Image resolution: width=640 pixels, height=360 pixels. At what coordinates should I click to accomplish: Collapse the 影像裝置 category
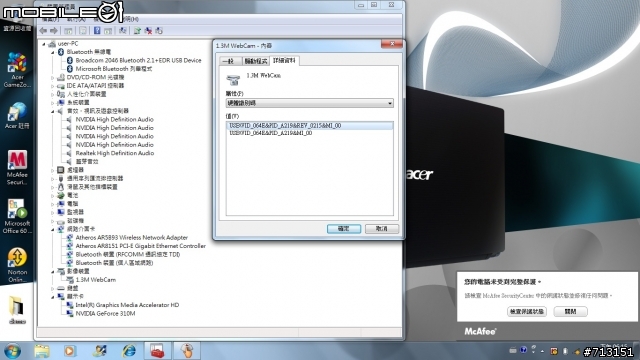[x=53, y=271]
